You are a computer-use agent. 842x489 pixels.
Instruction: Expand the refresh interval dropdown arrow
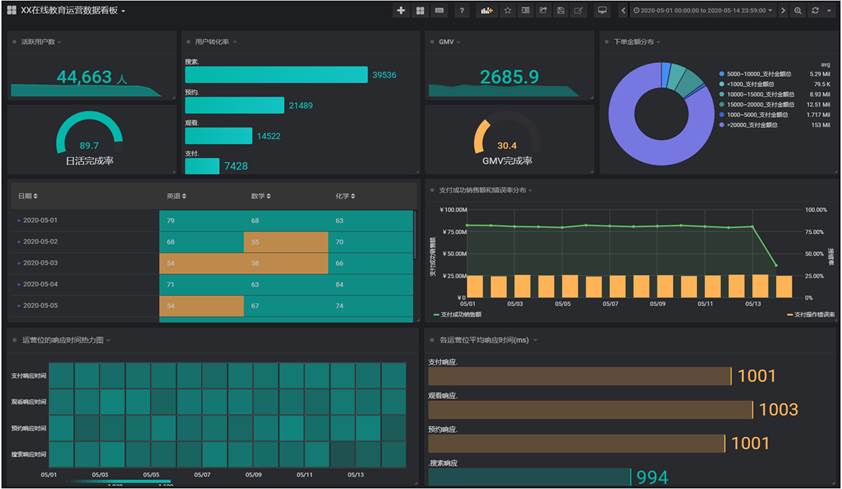[830, 11]
